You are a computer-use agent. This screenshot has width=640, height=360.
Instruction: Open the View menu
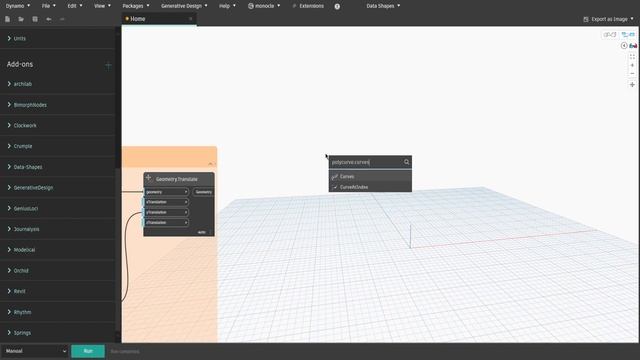pyautogui.click(x=102, y=6)
